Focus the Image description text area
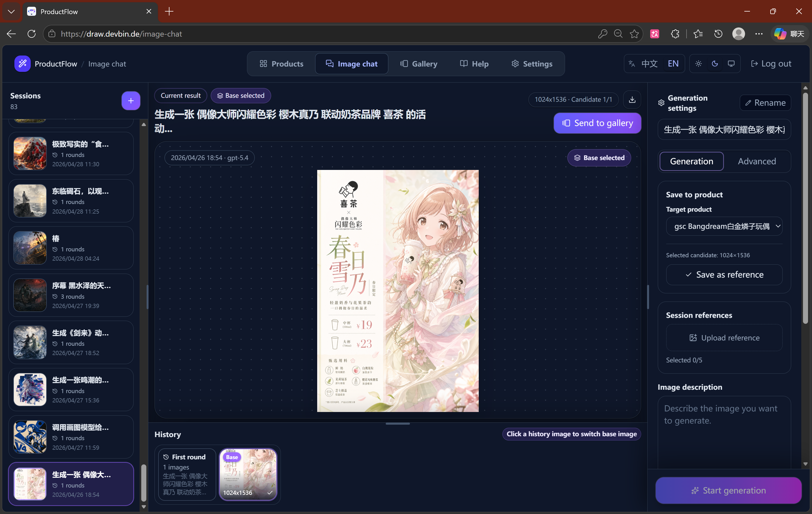 pyautogui.click(x=724, y=433)
